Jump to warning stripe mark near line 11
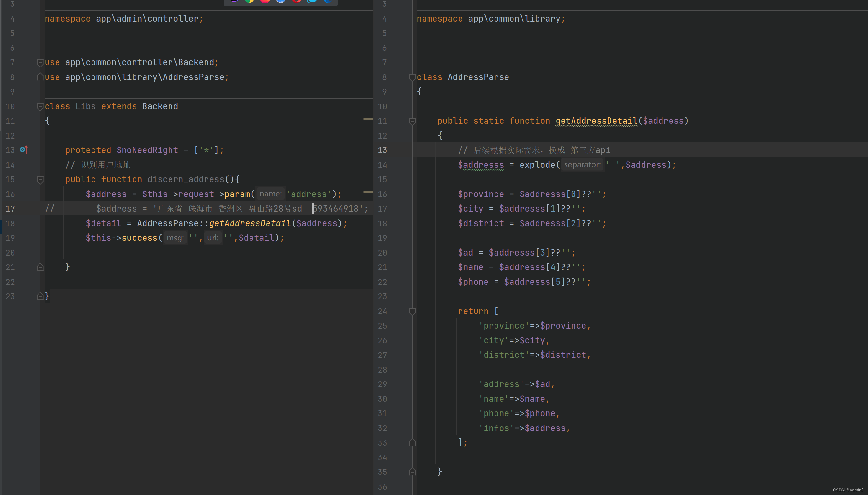 pyautogui.click(x=368, y=119)
